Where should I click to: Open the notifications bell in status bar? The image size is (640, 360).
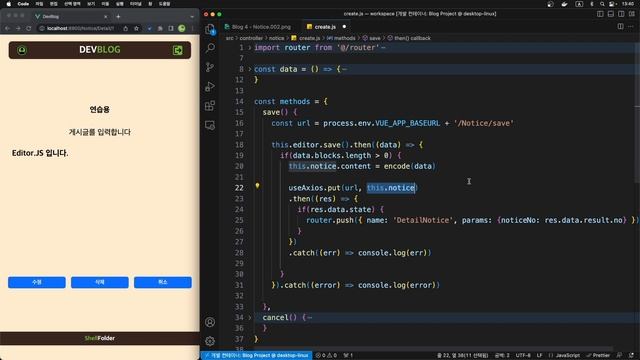tap(631, 356)
